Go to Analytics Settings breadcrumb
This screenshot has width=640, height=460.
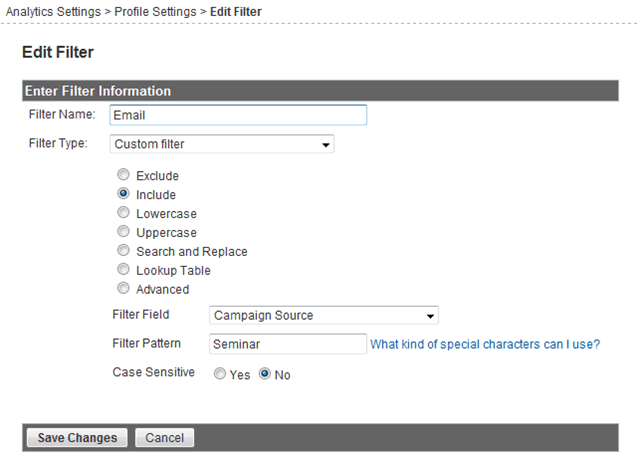pos(53,12)
